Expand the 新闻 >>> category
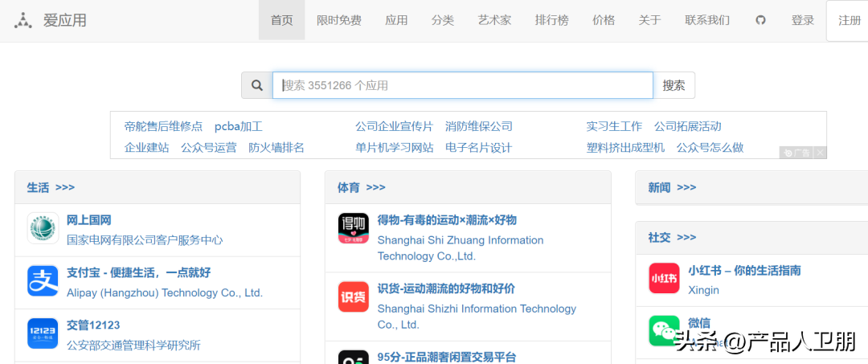Viewport: 868px width, 364px height. tap(672, 187)
